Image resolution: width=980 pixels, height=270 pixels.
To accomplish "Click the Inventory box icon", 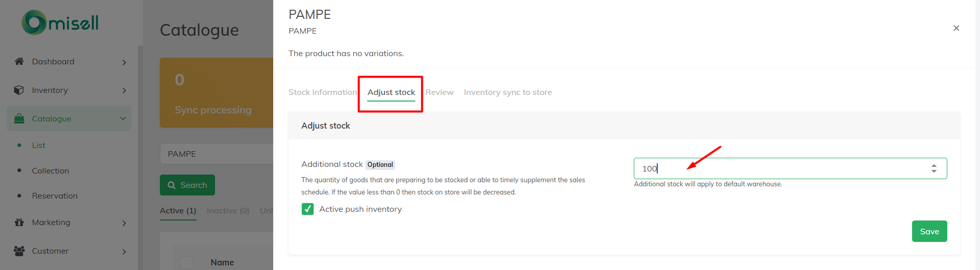I will tap(19, 90).
